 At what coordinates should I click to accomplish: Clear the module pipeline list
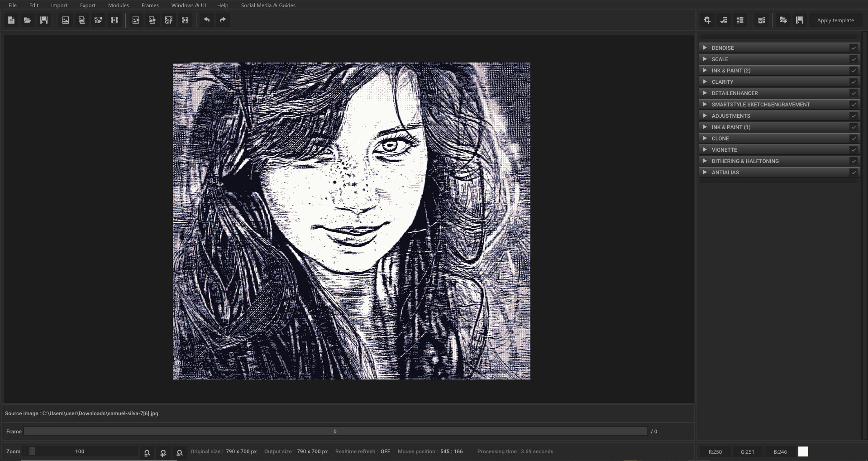pyautogui.click(x=762, y=20)
